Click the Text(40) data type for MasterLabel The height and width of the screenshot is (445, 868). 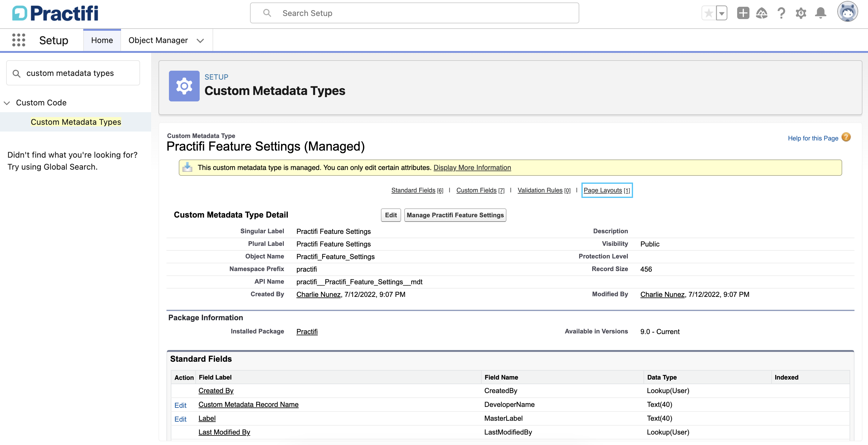click(659, 418)
